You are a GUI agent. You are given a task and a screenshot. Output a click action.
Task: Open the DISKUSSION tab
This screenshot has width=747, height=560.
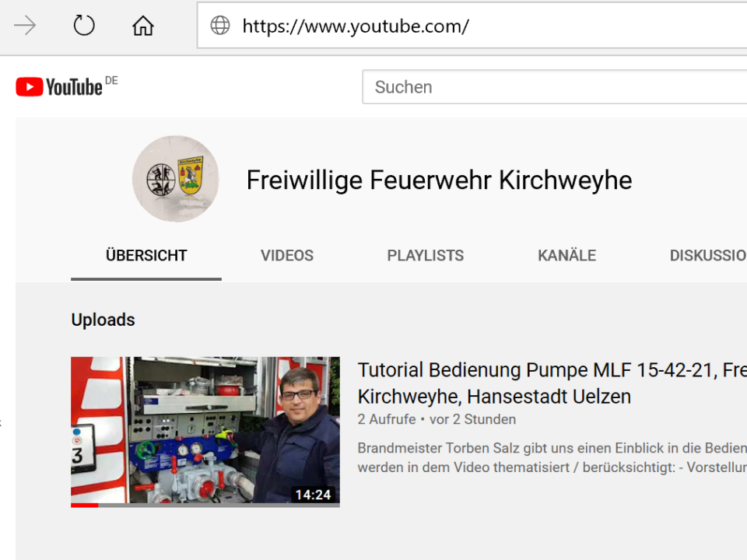point(708,256)
